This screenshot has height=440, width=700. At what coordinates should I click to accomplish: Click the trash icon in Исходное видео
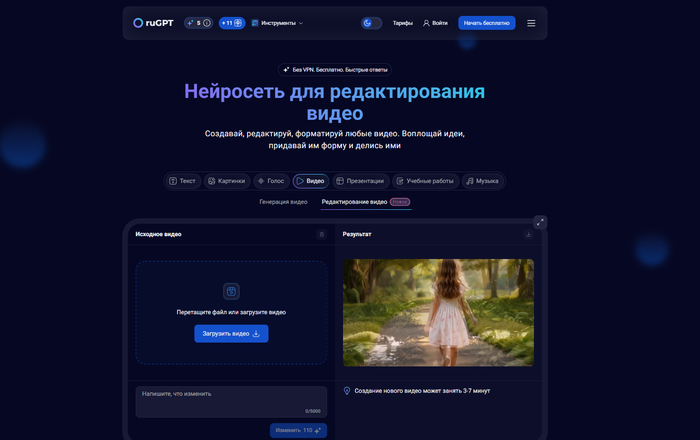click(x=321, y=234)
